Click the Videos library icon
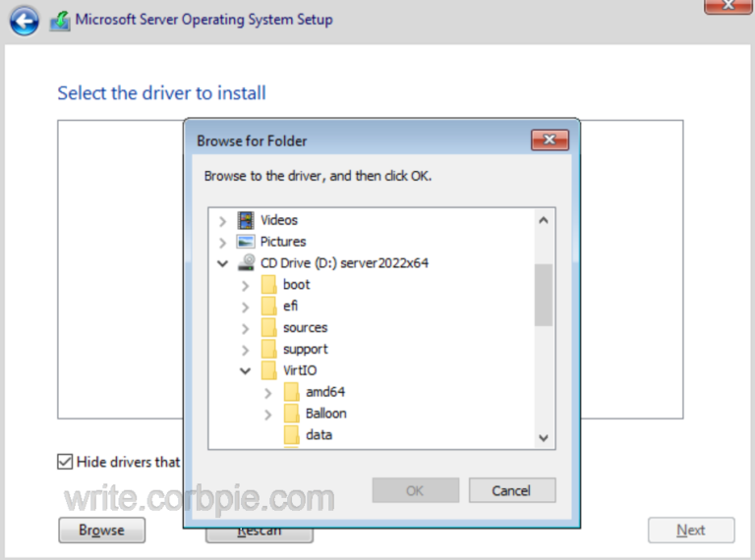The image size is (755, 560). 246,220
